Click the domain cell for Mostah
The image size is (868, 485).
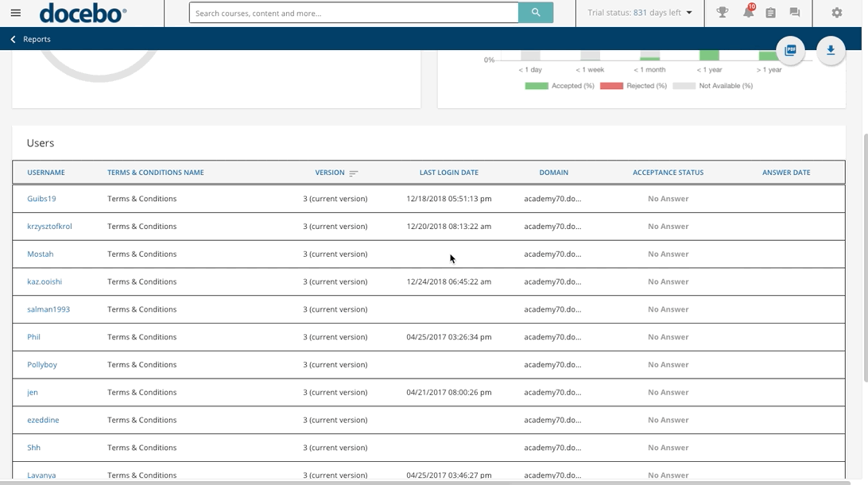552,254
